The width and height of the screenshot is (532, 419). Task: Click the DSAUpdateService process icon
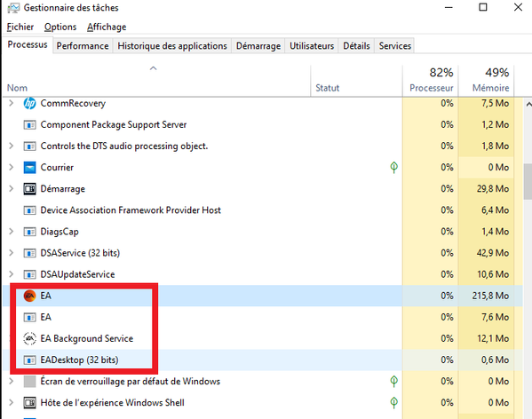click(29, 274)
